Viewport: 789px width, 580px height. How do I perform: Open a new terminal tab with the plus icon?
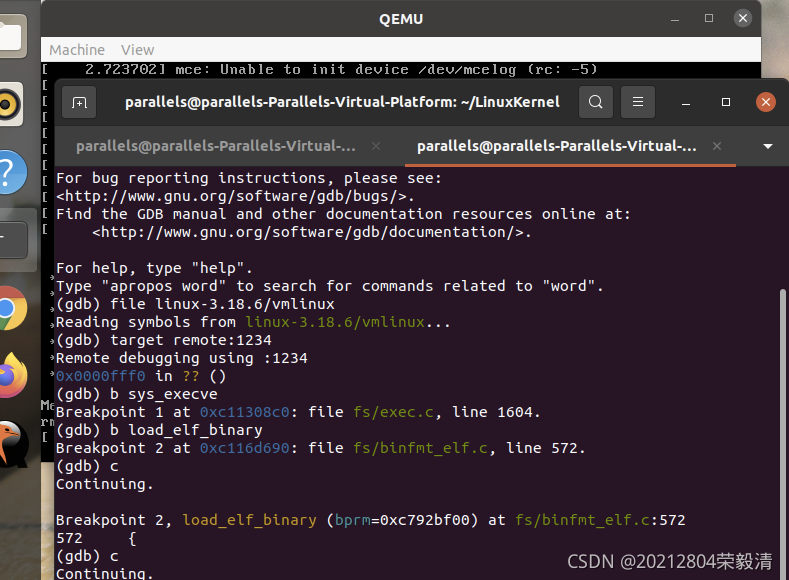tap(79, 103)
